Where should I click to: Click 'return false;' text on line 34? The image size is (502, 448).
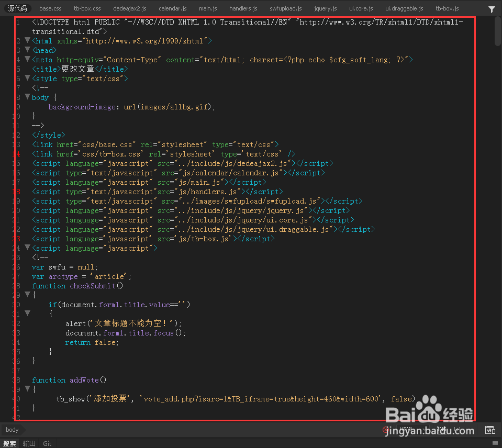pos(92,343)
